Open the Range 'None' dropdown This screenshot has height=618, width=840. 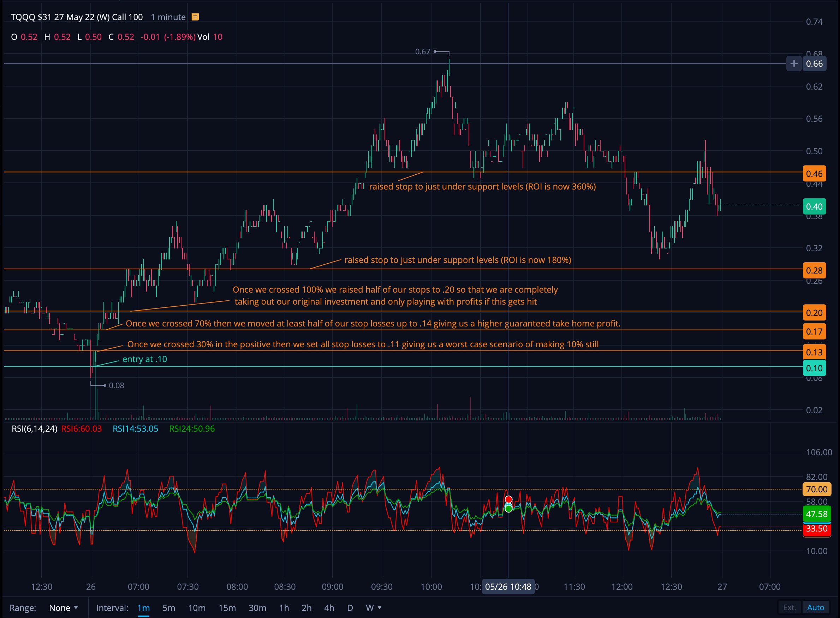pyautogui.click(x=63, y=607)
